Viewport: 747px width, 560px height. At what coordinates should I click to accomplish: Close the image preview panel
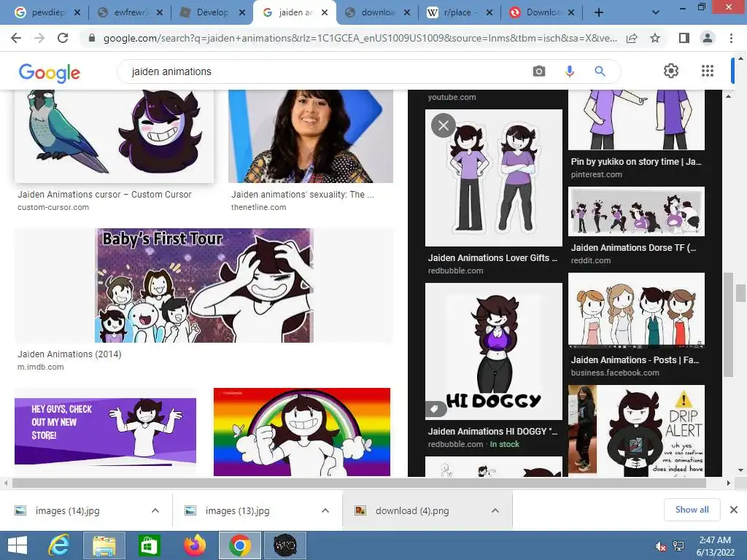[444, 125]
